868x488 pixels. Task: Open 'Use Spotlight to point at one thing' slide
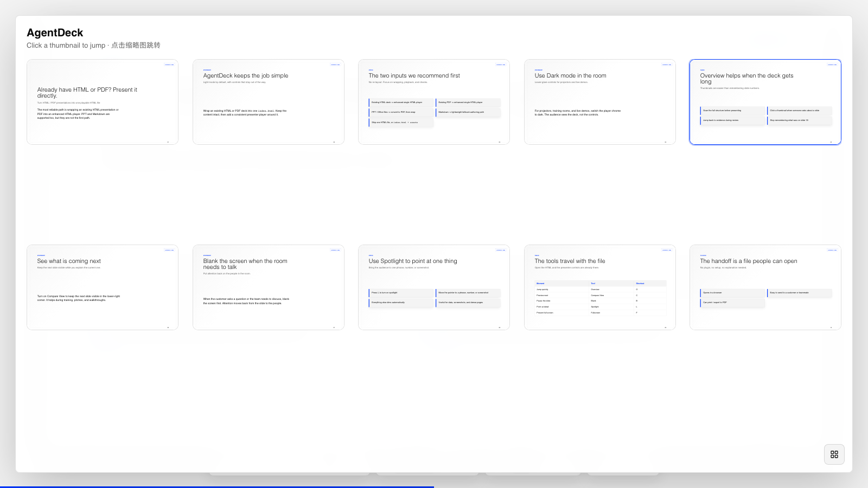[x=434, y=287]
